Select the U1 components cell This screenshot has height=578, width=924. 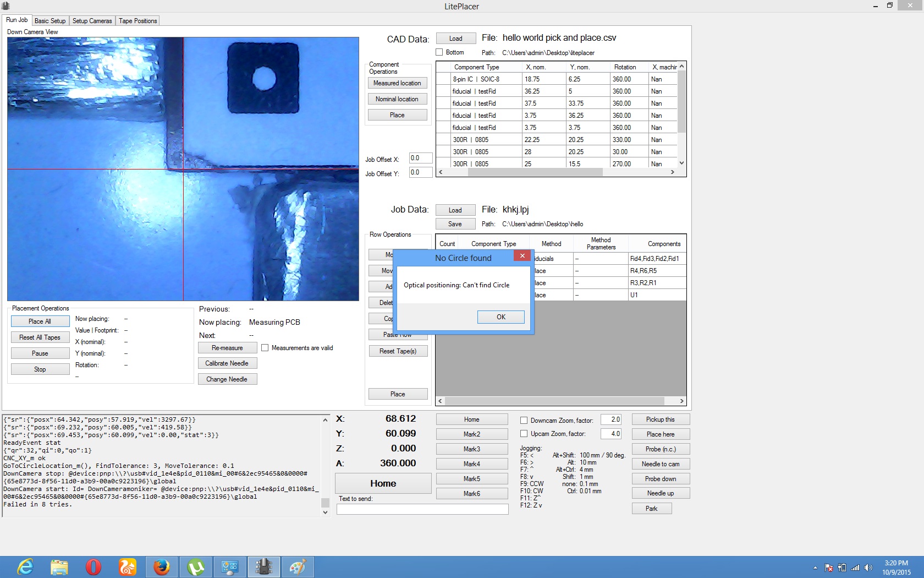[657, 295]
